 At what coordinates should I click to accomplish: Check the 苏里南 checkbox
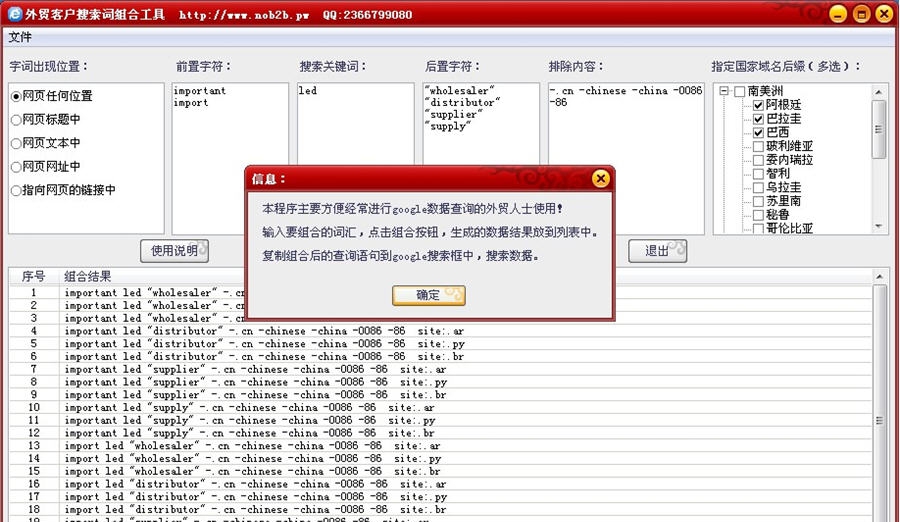click(x=758, y=202)
